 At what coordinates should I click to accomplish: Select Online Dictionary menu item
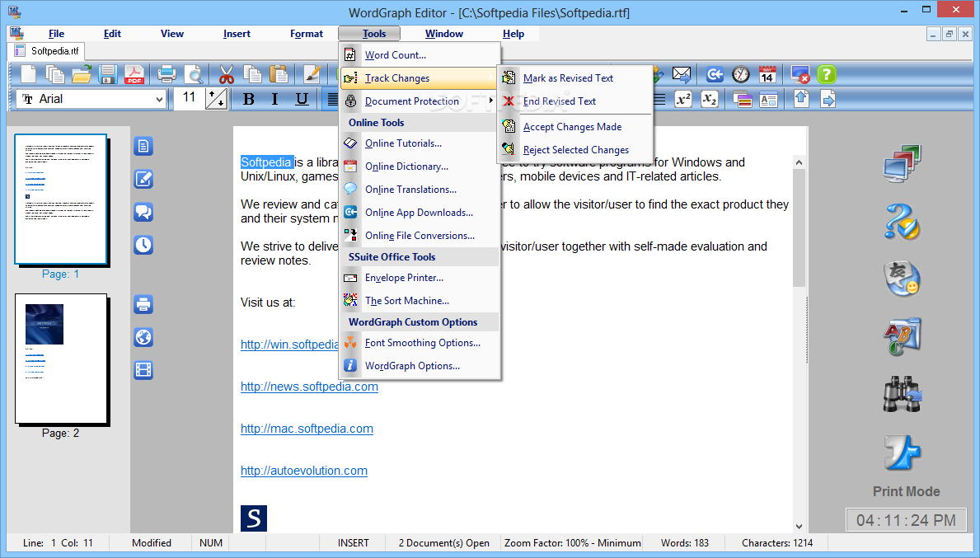[x=420, y=166]
